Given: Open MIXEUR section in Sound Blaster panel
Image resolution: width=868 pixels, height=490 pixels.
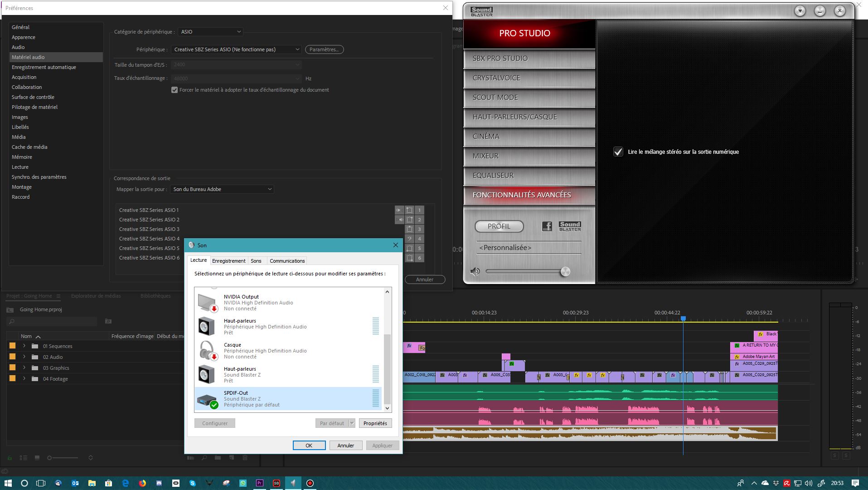Looking at the screenshot, I should pyautogui.click(x=529, y=156).
